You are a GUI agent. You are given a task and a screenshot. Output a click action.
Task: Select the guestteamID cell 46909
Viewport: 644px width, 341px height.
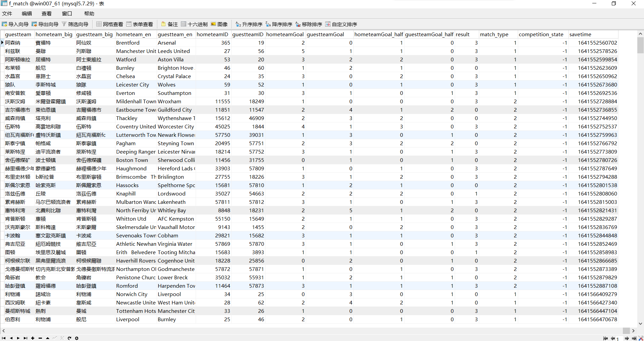tap(248, 118)
